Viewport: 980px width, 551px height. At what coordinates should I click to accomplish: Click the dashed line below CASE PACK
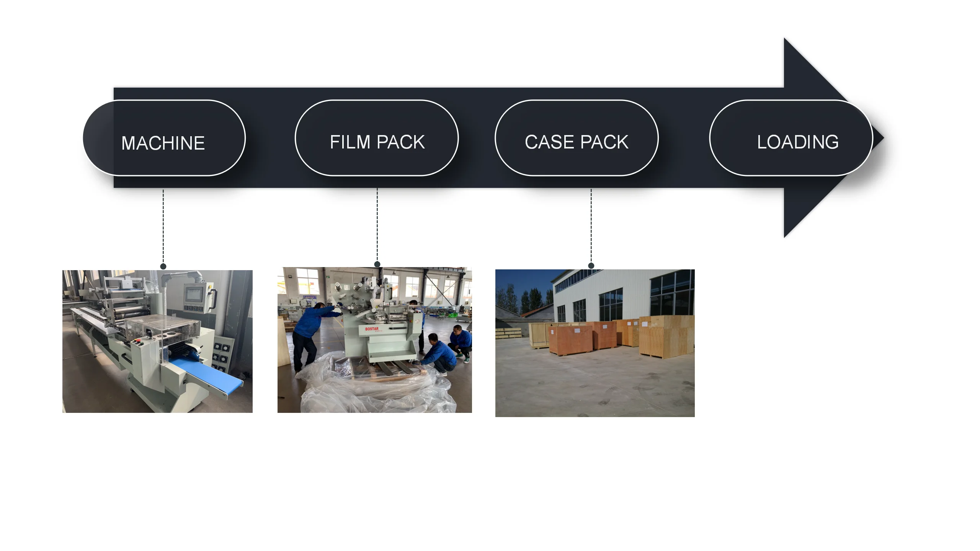(x=591, y=226)
